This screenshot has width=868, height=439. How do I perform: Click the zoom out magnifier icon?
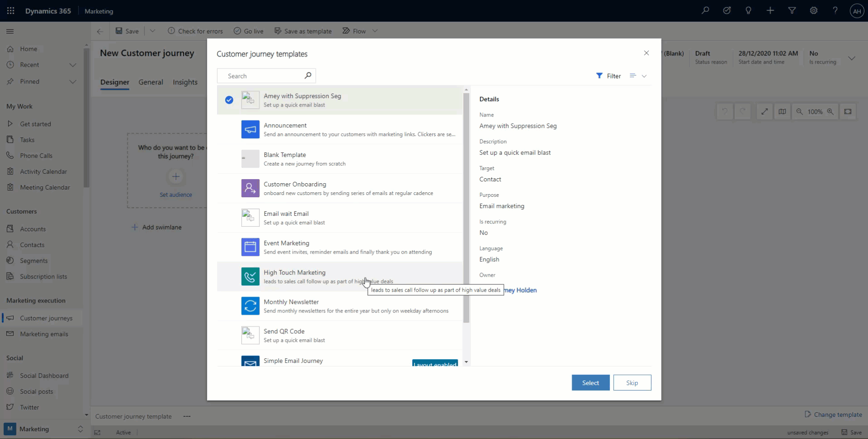[x=800, y=112]
